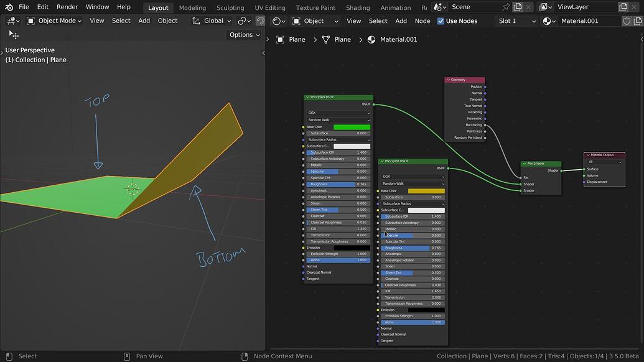This screenshot has width=644, height=362.
Task: Click the Plane object breadcrumb icon
Action: [x=280, y=39]
